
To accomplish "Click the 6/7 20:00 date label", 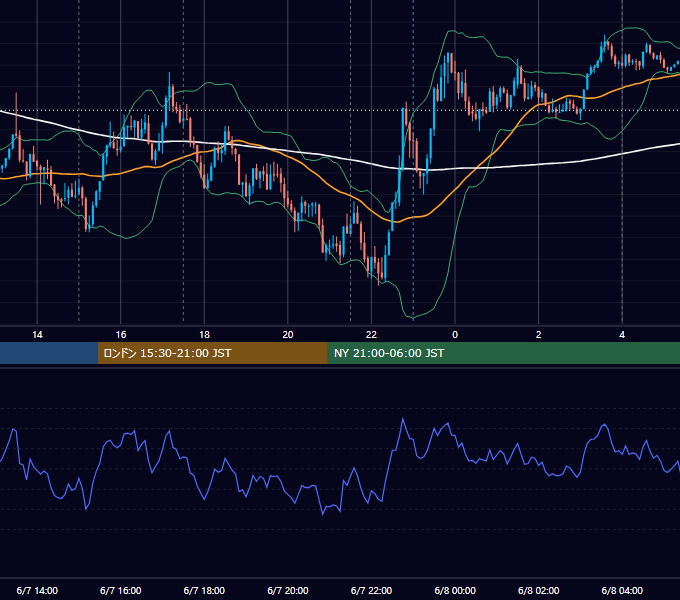I will coord(288,590).
